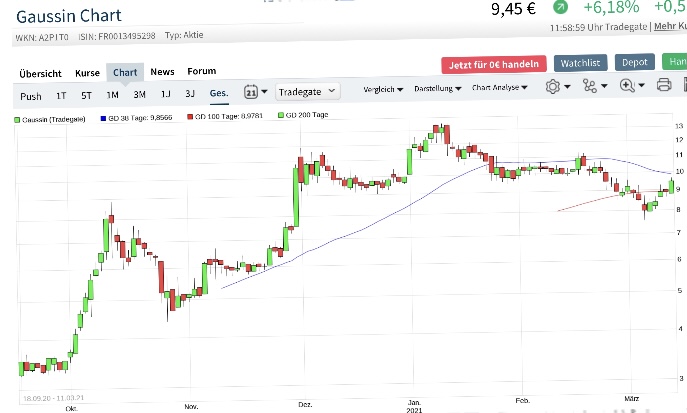This screenshot has width=687, height=413.
Task: Expand the Vergleich dropdown
Action: (384, 89)
